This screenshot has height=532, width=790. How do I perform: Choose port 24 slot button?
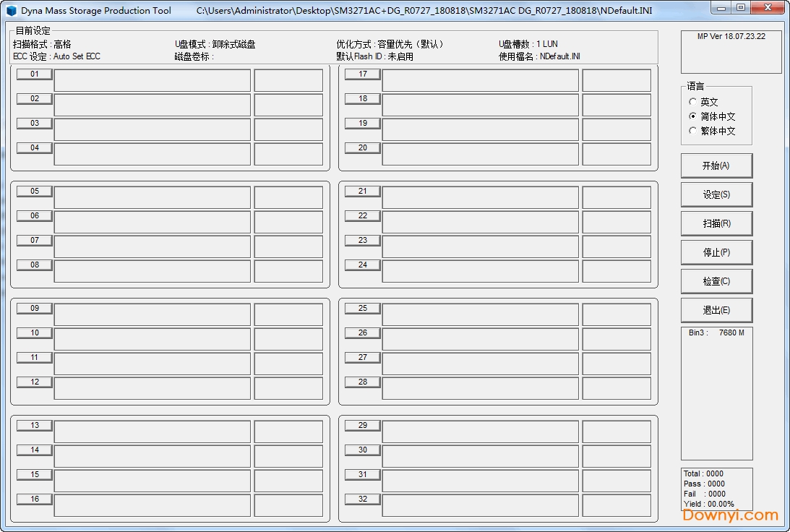363,265
